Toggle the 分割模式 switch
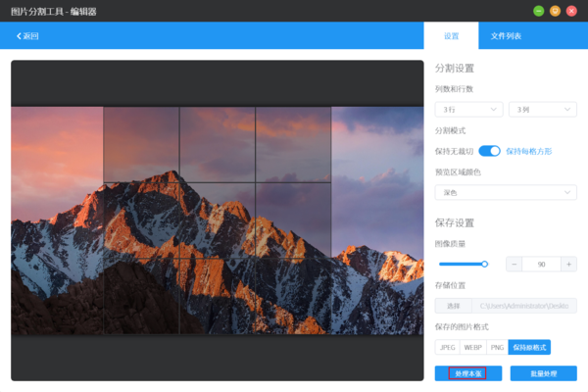This screenshot has height=392, width=588. pos(489,151)
